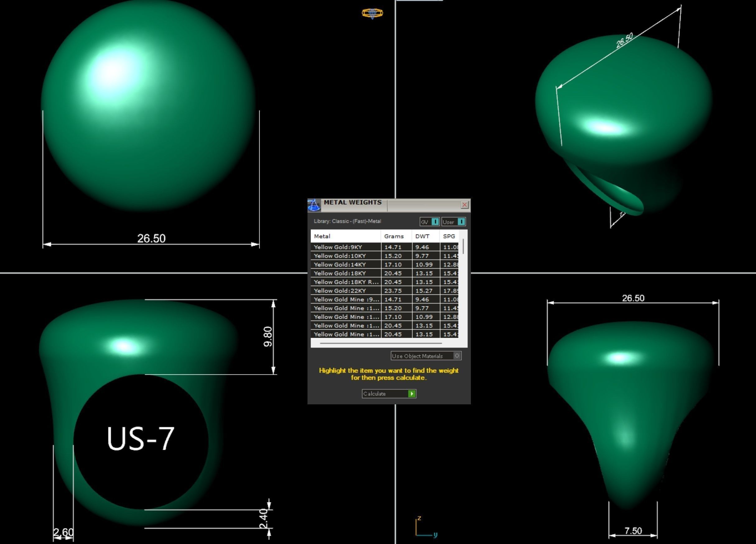The width and height of the screenshot is (756, 544).
Task: Select the Yellow Gold:10KY row
Action: (x=385, y=256)
